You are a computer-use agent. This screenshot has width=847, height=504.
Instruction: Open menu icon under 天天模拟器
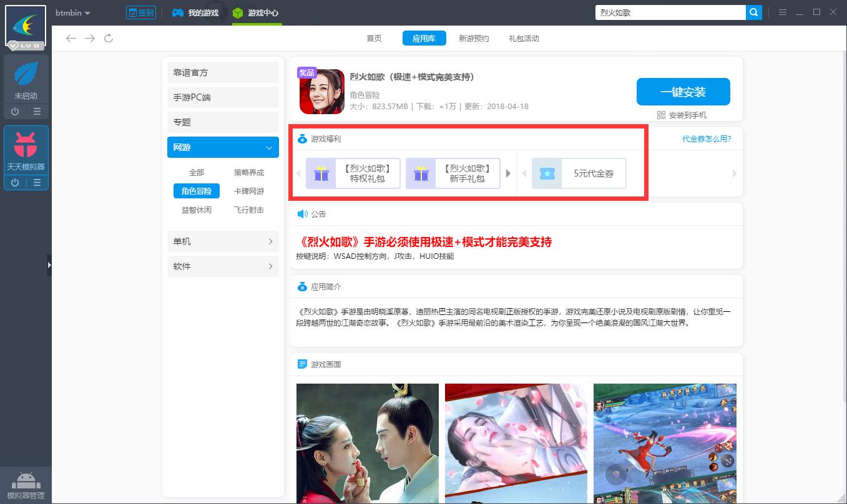[x=37, y=183]
